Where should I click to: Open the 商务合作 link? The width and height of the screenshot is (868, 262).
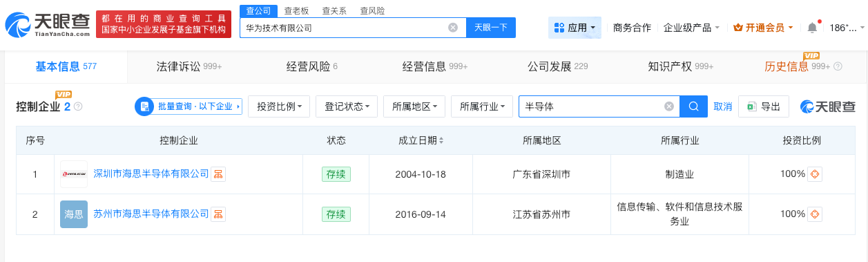point(632,28)
